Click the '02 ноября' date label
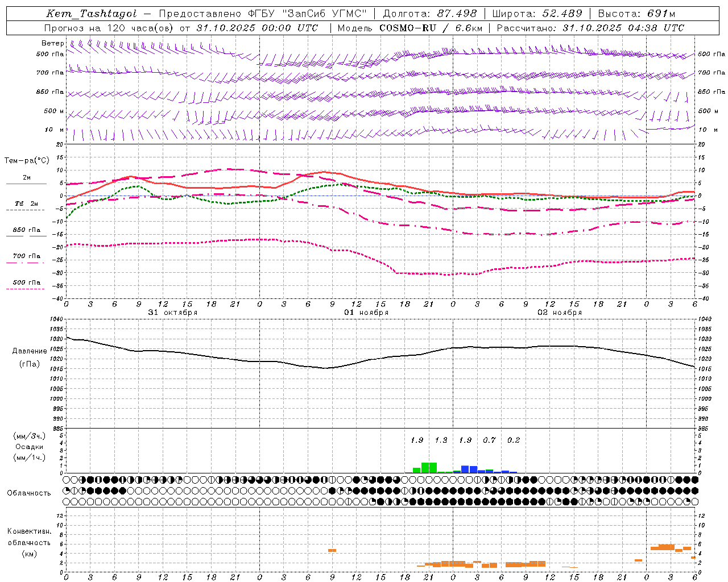The height and width of the screenshot is (582, 728). (560, 313)
